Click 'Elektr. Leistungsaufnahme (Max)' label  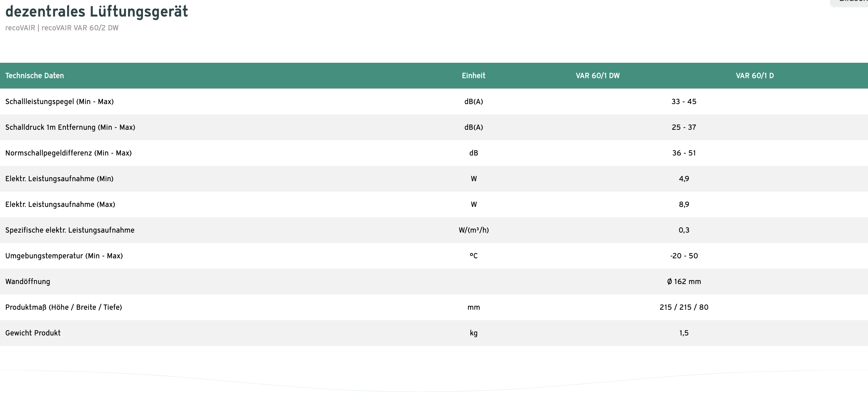(60, 204)
